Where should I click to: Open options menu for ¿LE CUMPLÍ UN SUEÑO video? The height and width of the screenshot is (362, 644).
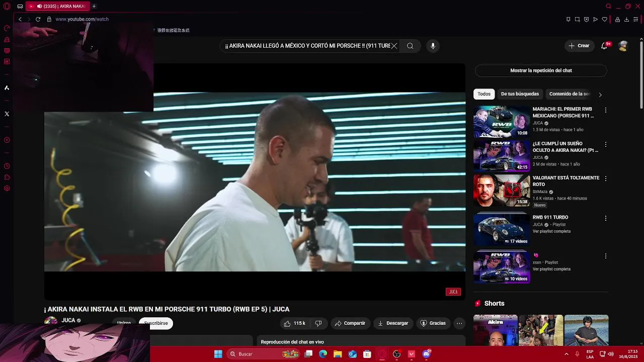click(605, 145)
